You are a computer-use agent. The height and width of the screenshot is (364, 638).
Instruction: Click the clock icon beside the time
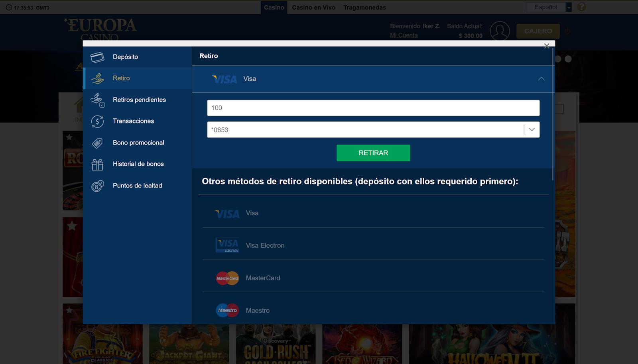(9, 8)
